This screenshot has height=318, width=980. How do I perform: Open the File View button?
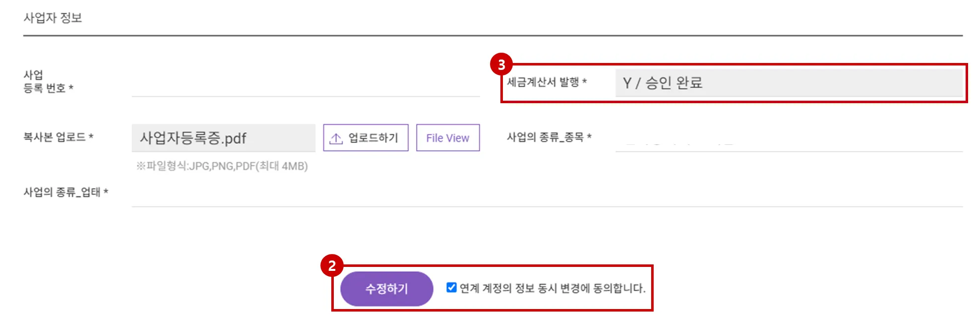pos(447,138)
